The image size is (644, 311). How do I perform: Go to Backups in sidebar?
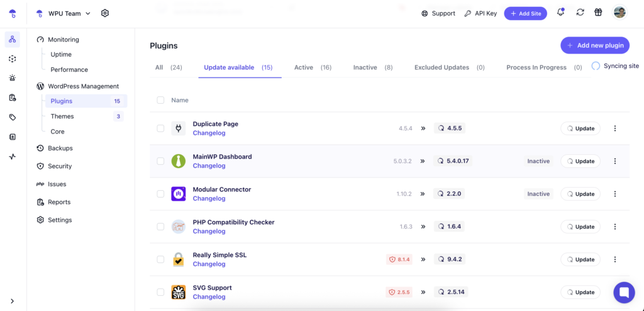click(x=54, y=148)
